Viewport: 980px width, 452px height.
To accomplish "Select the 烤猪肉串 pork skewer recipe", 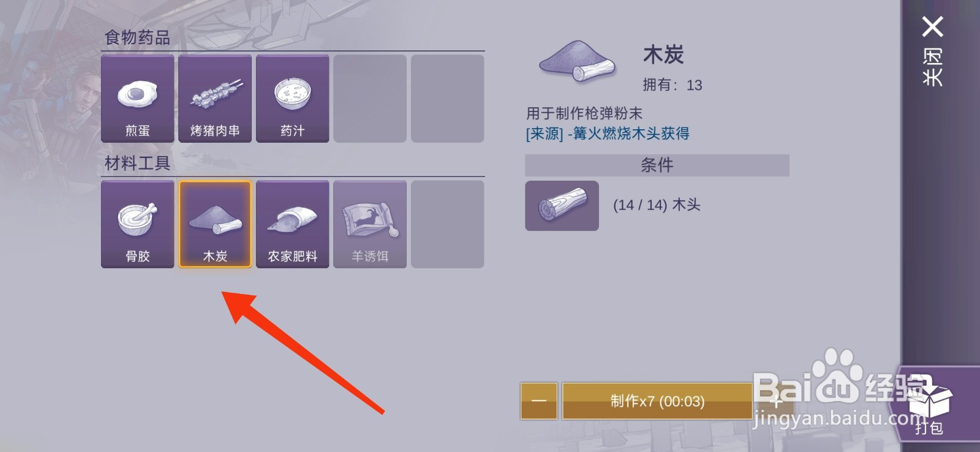I will [215, 99].
